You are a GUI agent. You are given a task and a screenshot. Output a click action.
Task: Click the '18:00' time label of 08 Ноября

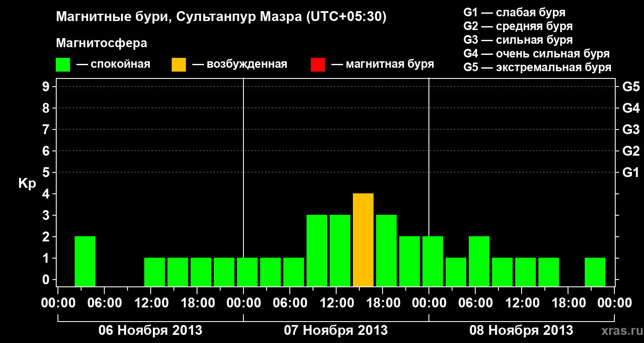[x=568, y=303]
